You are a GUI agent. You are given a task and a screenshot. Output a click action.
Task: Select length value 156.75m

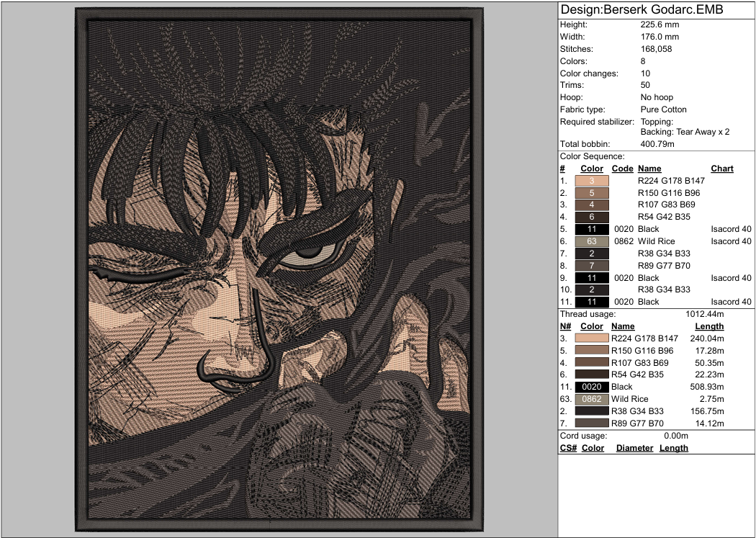pyautogui.click(x=707, y=411)
